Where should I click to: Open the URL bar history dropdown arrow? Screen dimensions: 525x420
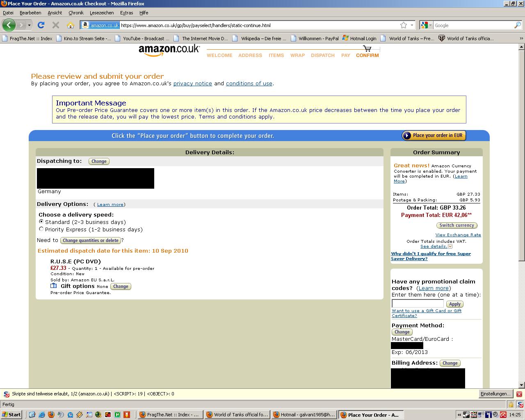click(x=412, y=25)
